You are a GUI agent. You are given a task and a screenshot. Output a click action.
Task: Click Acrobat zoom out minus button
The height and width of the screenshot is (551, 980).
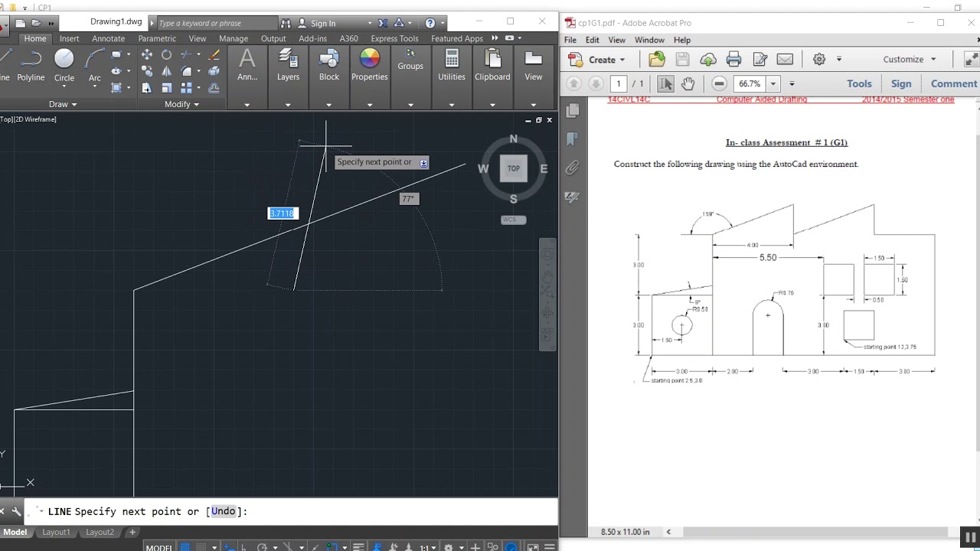(719, 83)
